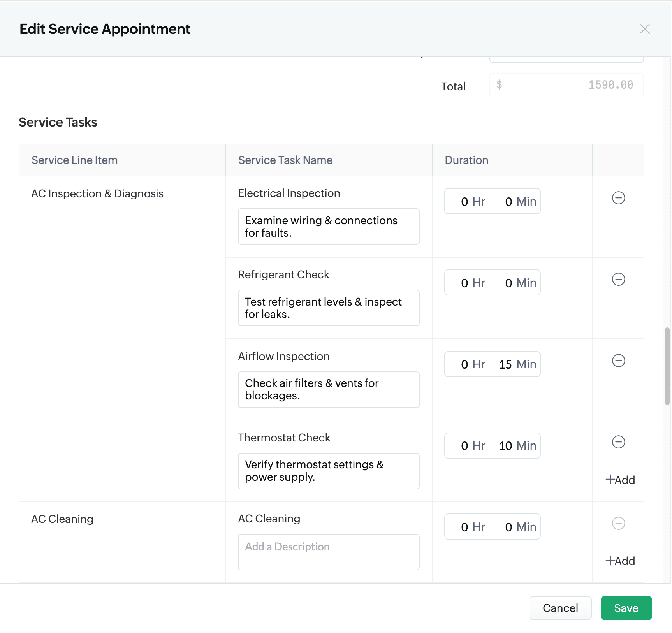This screenshot has width=672, height=633.
Task: Focus the AC Cleaning description field
Action: (328, 552)
